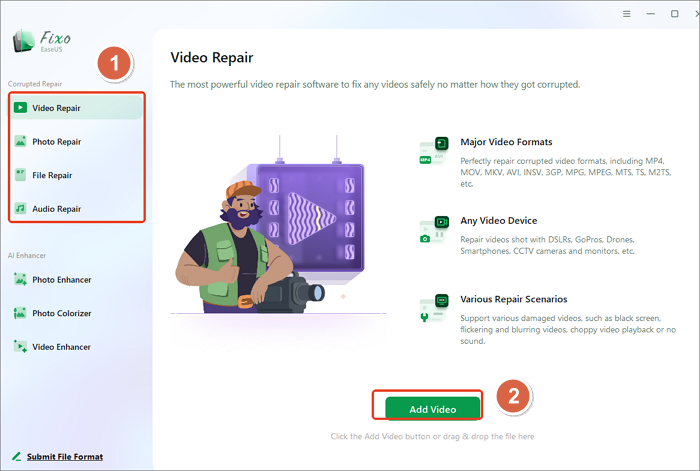Click the File Repair document icon
Screen dimensions: 700x471
coord(20,175)
